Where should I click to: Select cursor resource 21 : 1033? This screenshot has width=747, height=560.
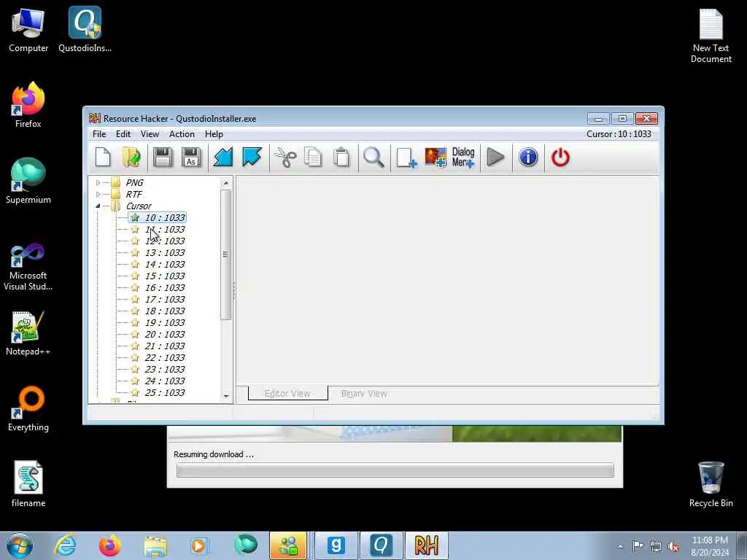tap(164, 346)
